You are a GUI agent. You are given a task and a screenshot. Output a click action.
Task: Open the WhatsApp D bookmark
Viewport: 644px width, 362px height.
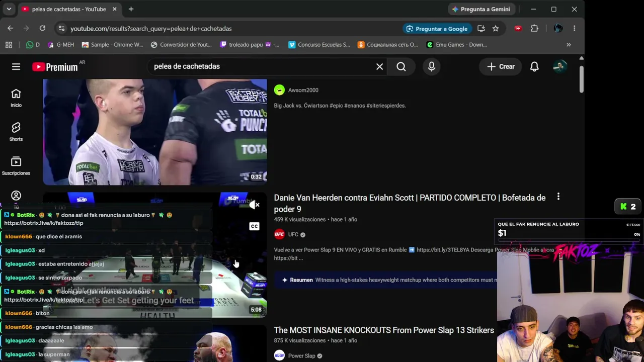tap(33, 45)
